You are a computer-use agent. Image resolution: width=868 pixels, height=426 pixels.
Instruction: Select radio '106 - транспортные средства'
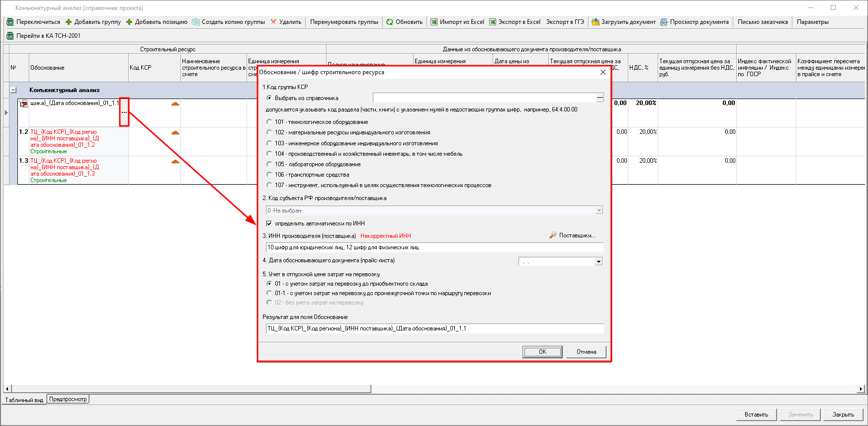tap(269, 175)
